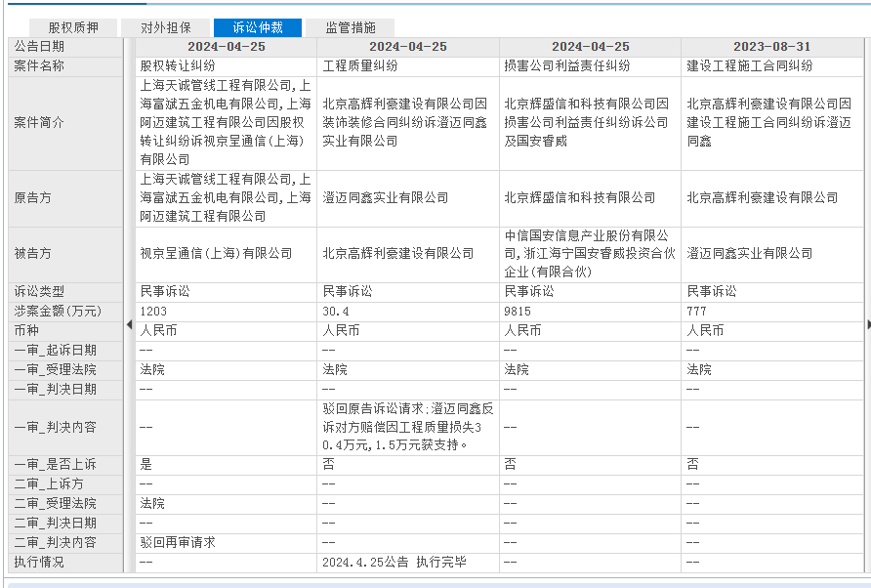Viewport: 871px width, 588px height.
Task: Select the 诉讼类型 row header
Action: [x=65, y=292]
